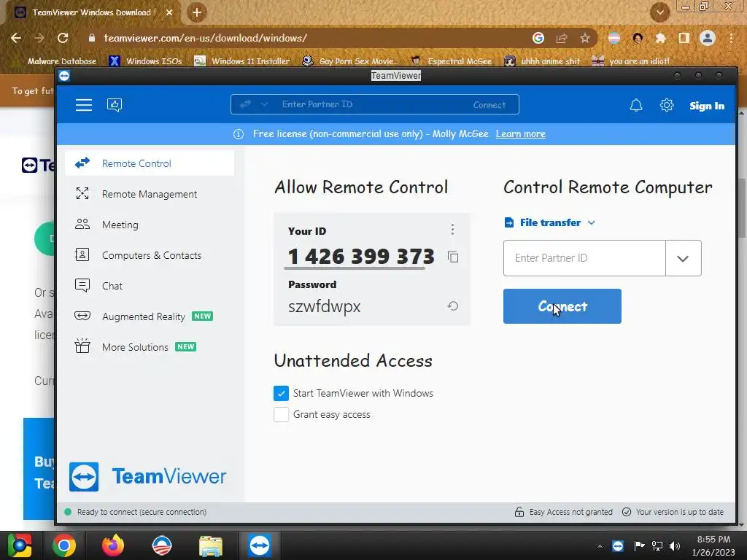Image resolution: width=747 pixels, height=560 pixels.
Task: Open Meeting in sidebar
Action: click(150, 225)
